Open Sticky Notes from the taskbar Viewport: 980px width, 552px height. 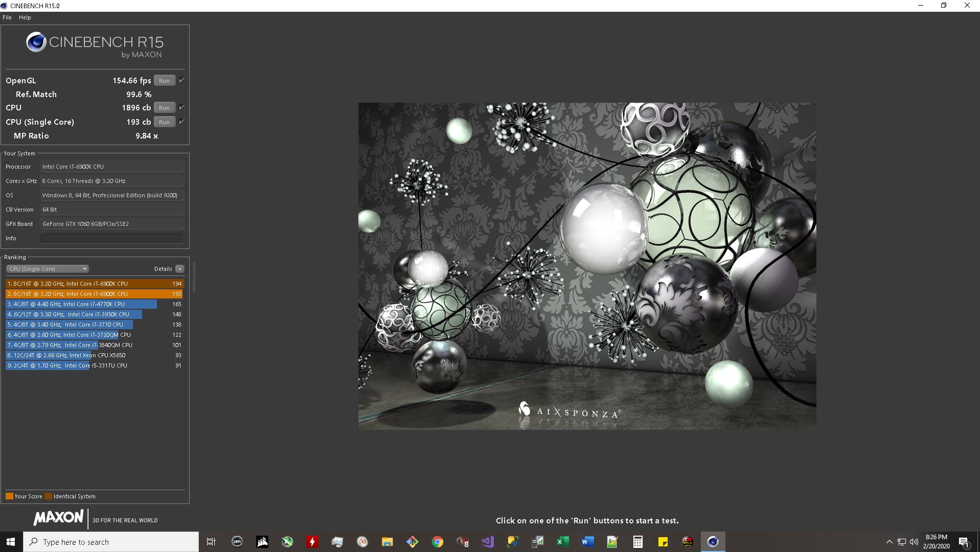pos(663,542)
